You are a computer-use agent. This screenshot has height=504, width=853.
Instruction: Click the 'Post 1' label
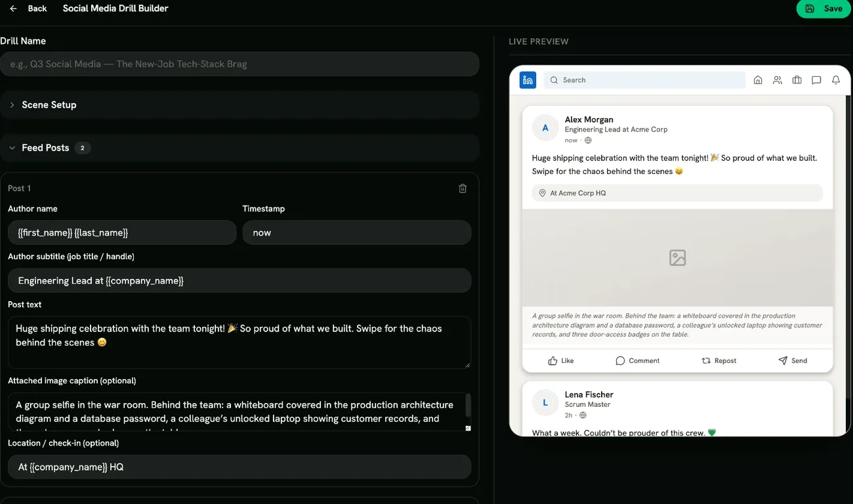pos(19,188)
